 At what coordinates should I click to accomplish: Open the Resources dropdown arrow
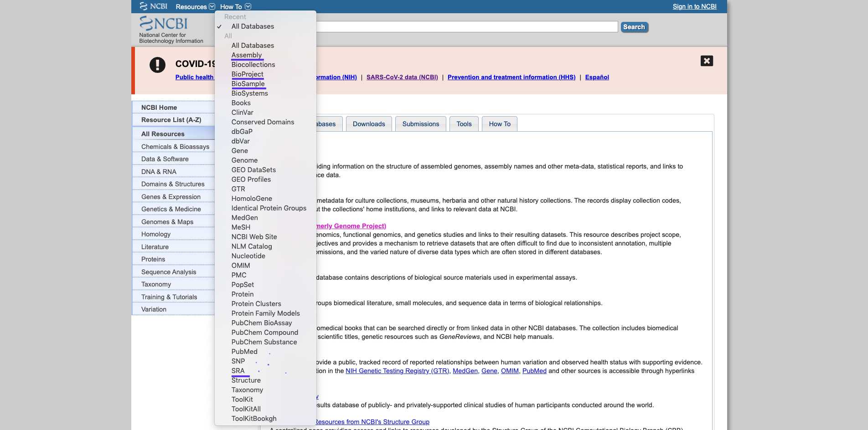tap(212, 6)
